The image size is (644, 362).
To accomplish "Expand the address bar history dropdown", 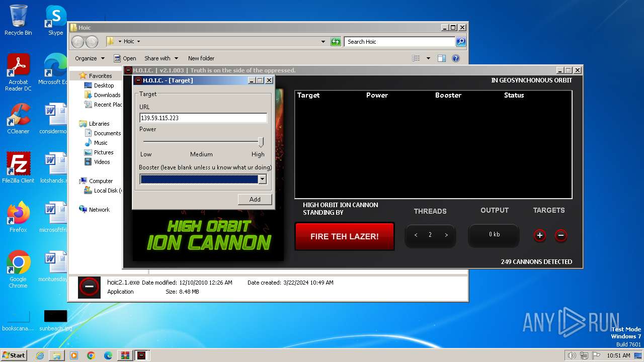I will point(323,42).
